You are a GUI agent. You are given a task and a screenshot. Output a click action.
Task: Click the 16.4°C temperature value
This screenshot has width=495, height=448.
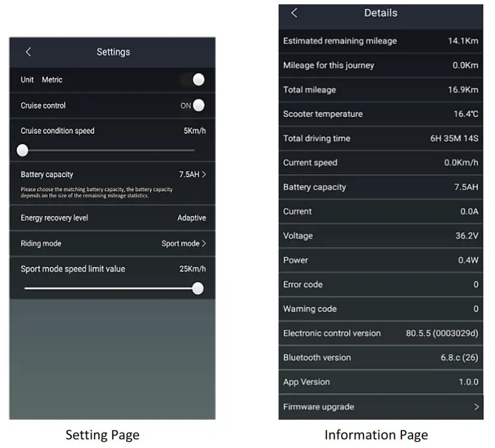coord(466,114)
